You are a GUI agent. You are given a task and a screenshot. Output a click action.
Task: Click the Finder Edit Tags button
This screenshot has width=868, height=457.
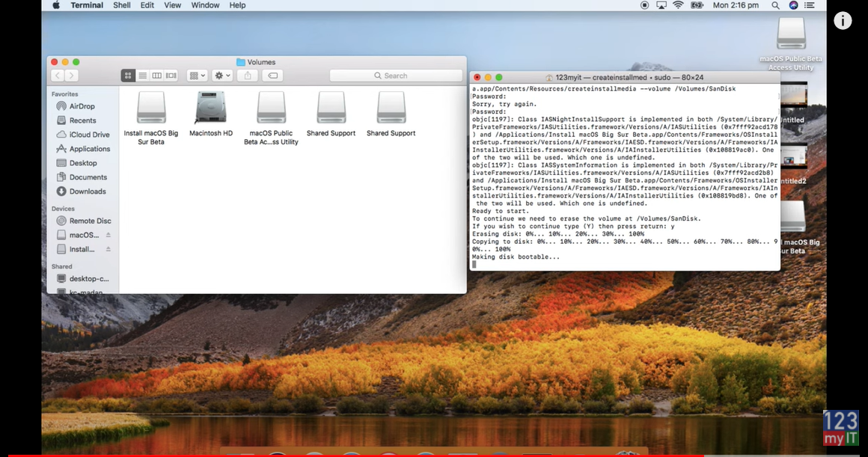click(273, 76)
